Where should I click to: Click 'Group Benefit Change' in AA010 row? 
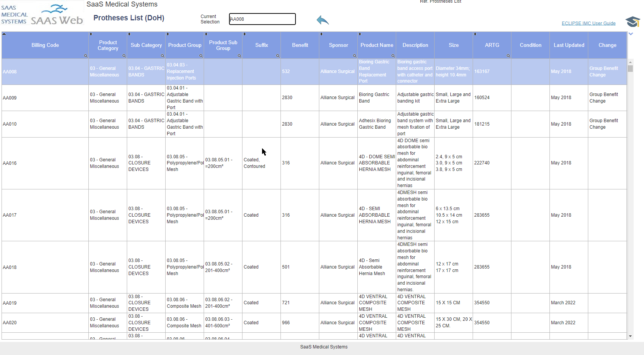point(604,124)
